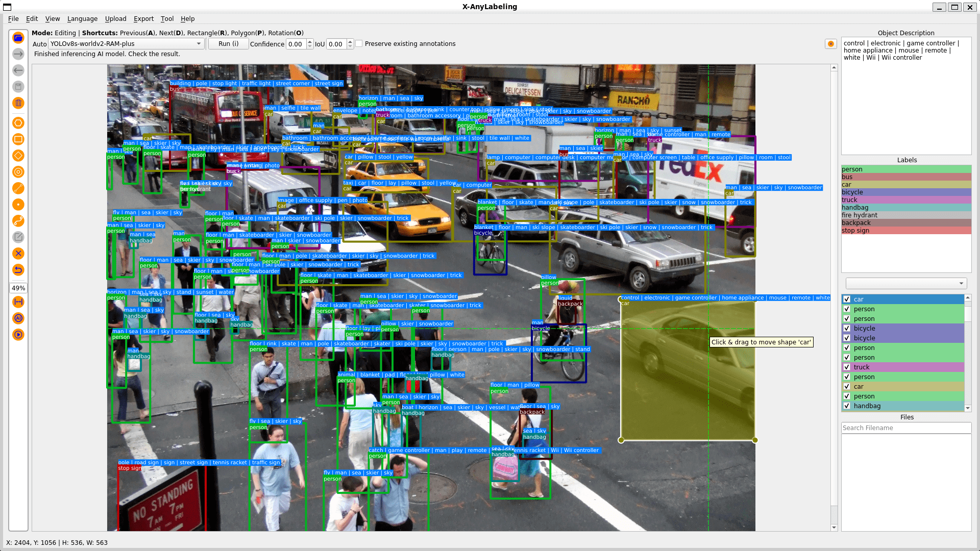Screen dimensions: 980x551
Task: Select the create line tool
Action: pyautogui.click(x=18, y=188)
